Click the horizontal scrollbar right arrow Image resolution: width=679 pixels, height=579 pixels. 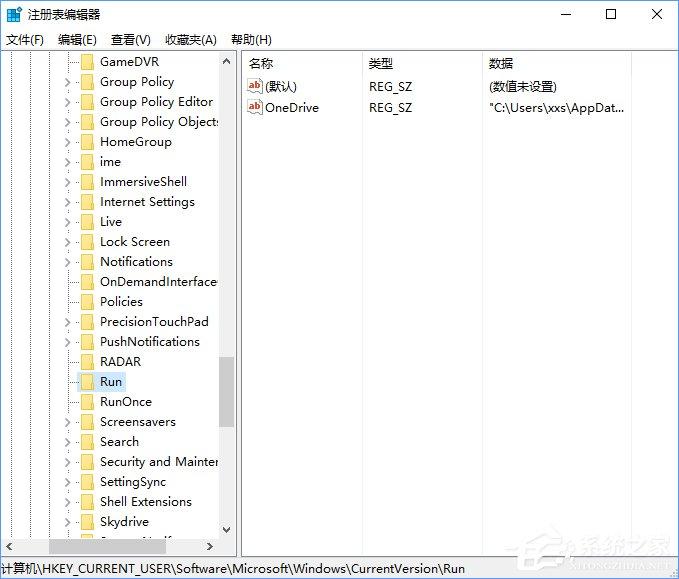click(x=210, y=546)
